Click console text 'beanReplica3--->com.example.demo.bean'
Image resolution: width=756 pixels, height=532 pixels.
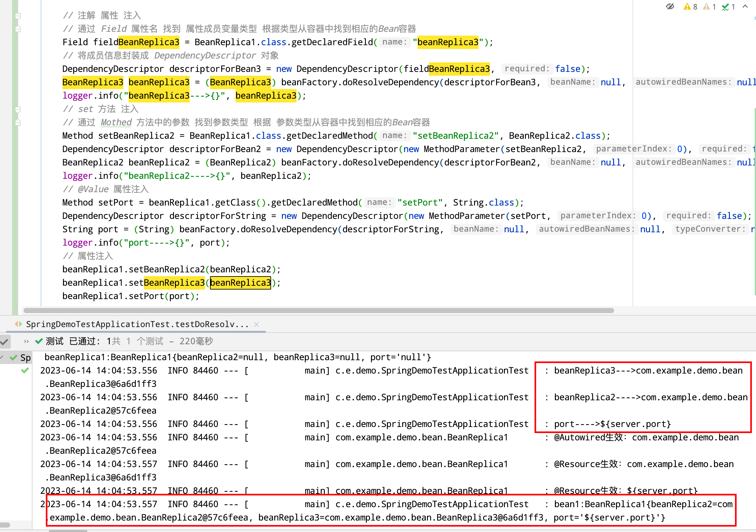(x=648, y=371)
